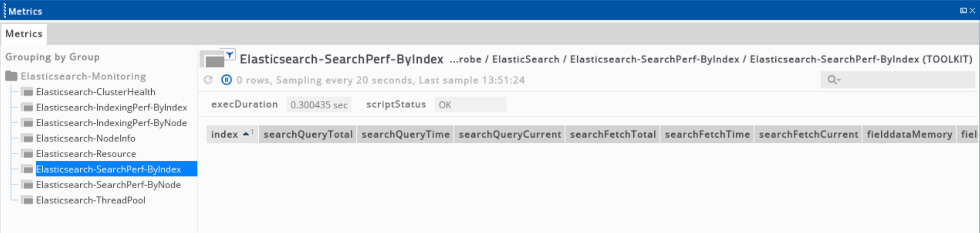Click the filter icon next to the Elasticsearch-SearchPerf-ByIndex title
This screenshot has width=980, height=233.
pyautogui.click(x=229, y=54)
